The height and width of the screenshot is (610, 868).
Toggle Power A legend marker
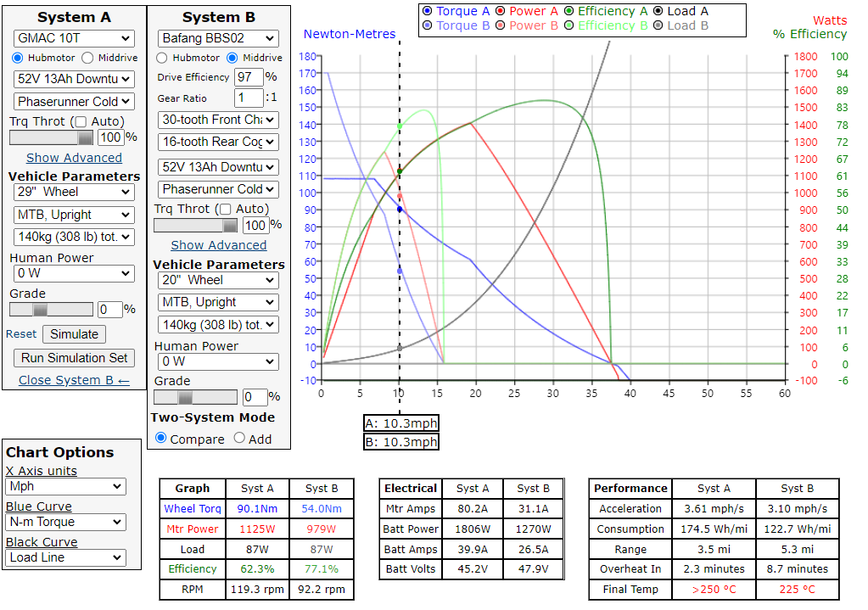click(500, 11)
